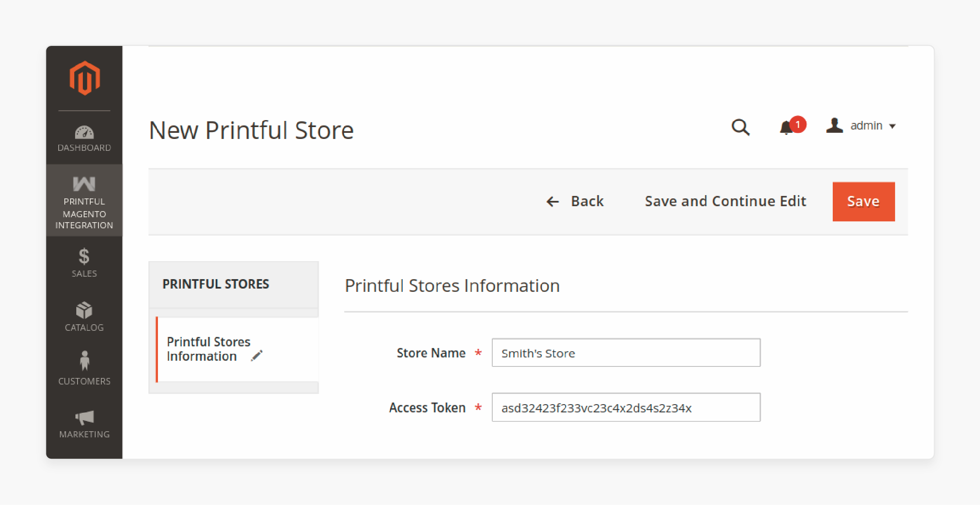Click the pencil edit icon

click(x=257, y=356)
